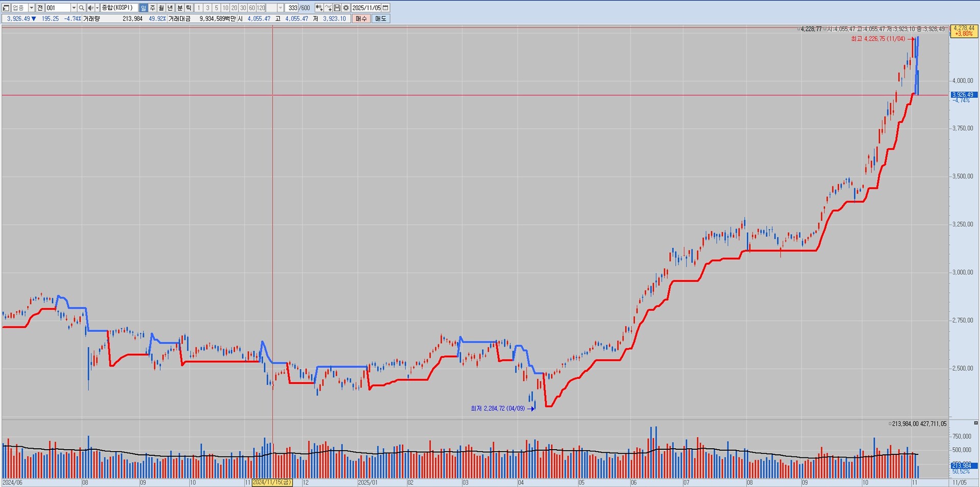Screen dimensions: 980x487
Task: Open the dropdown arrow next to the speaker
Action: click(x=97, y=8)
